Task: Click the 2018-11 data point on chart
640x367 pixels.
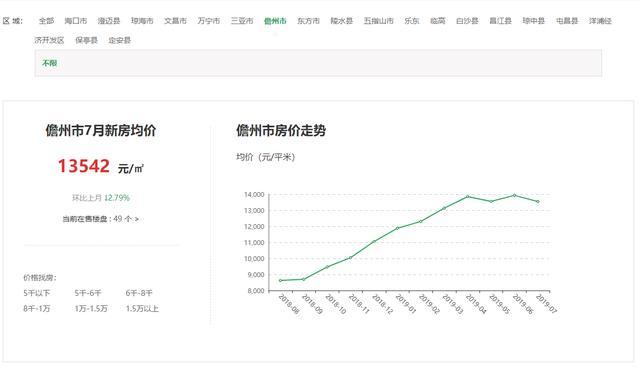Action: tap(350, 258)
